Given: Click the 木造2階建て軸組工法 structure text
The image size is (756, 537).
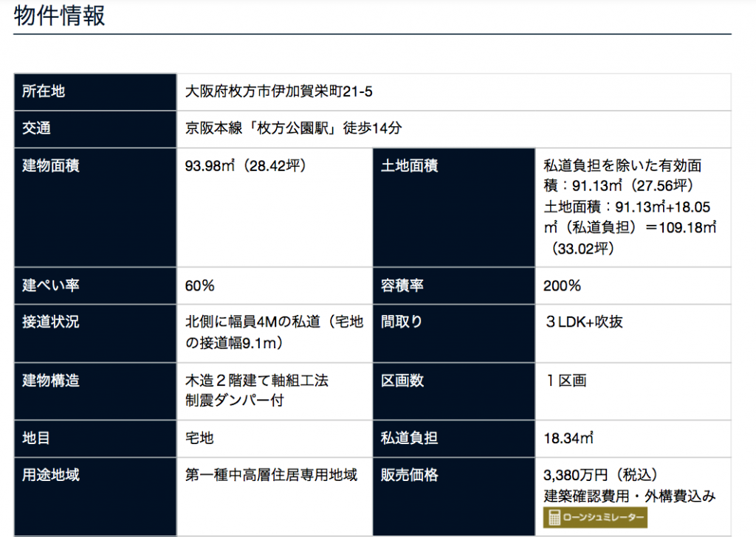Looking at the screenshot, I should (256, 381).
